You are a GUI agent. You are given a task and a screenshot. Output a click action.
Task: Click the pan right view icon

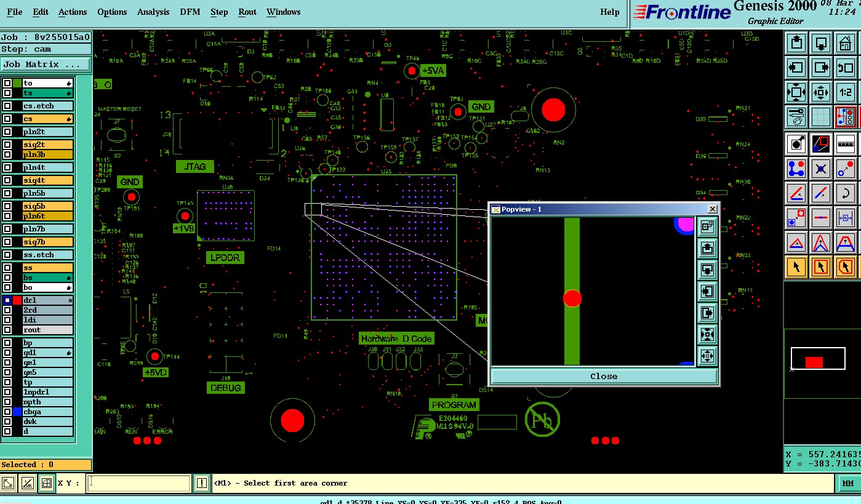click(x=821, y=68)
